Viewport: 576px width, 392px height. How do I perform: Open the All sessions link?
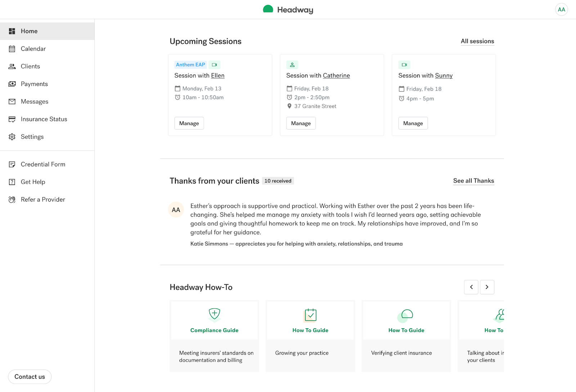tap(477, 41)
